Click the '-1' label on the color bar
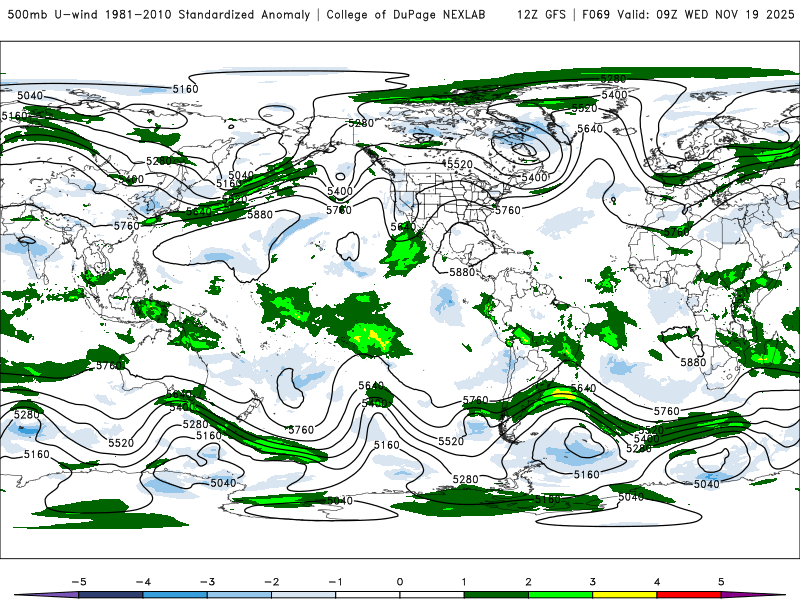 tap(335, 582)
